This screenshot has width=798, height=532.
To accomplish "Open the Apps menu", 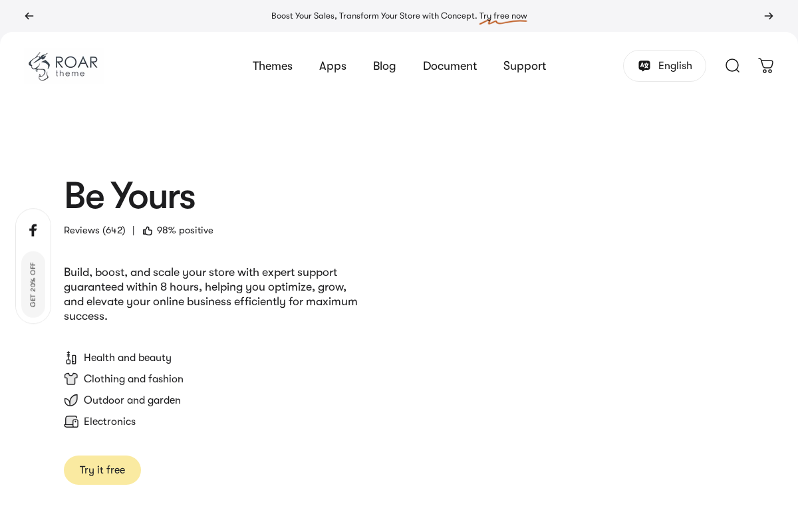I will [x=332, y=66].
